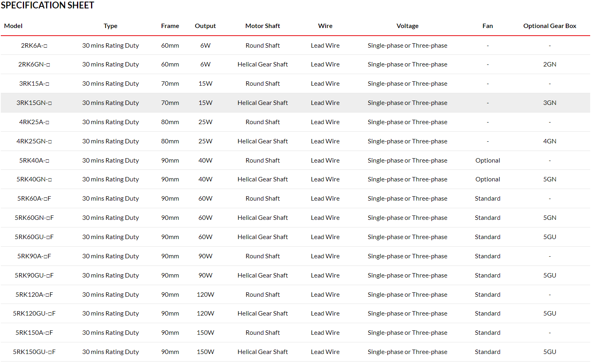Click 6W output in 2RK6A row
Screen dimensions: 595x364
205,46
